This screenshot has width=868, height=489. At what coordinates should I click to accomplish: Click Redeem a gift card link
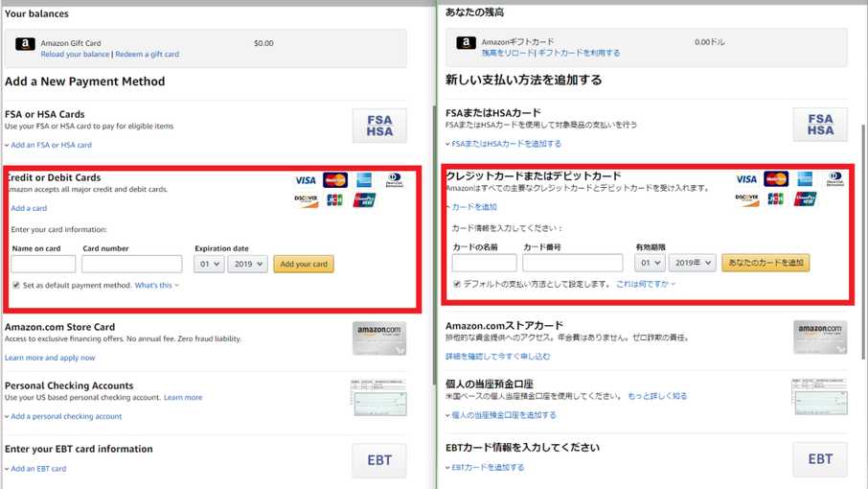pyautogui.click(x=148, y=55)
